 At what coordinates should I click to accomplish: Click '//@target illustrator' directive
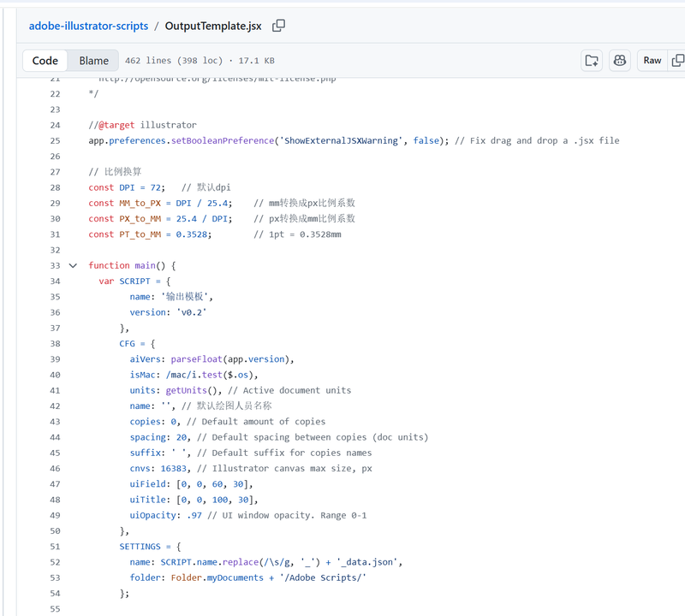tap(142, 125)
